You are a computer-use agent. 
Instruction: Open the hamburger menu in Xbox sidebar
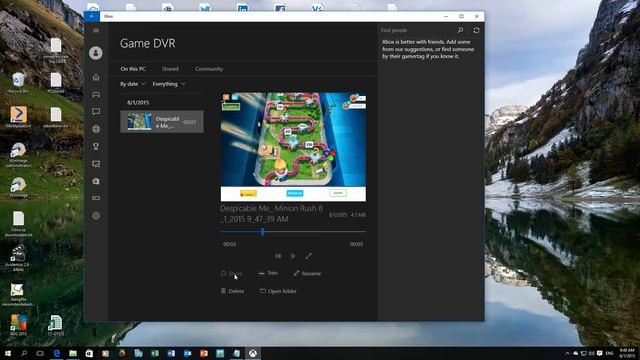pyautogui.click(x=96, y=30)
